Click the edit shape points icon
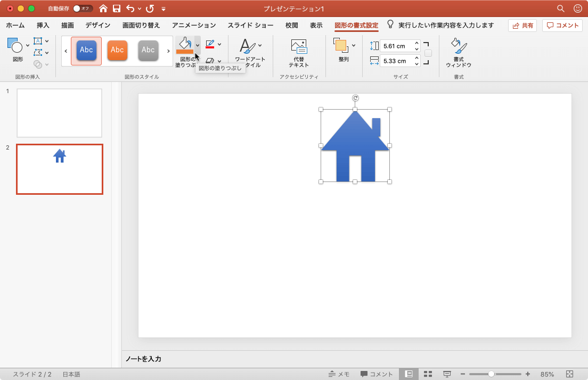Viewport: 588px width, 380px height. click(37, 53)
